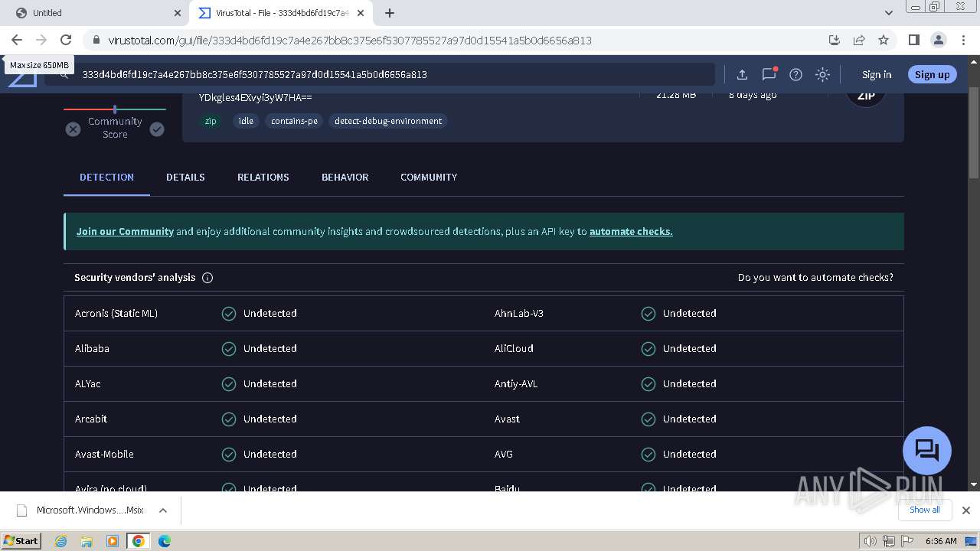The image size is (980, 551).
Task: Switch to the BEHAVIOR tab
Action: [345, 177]
